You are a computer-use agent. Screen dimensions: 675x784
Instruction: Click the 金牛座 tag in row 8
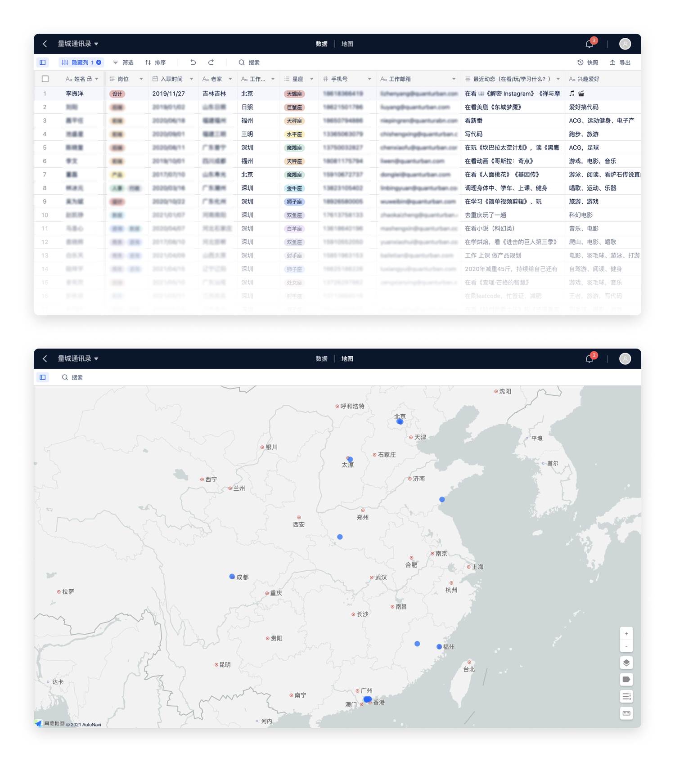coord(294,188)
